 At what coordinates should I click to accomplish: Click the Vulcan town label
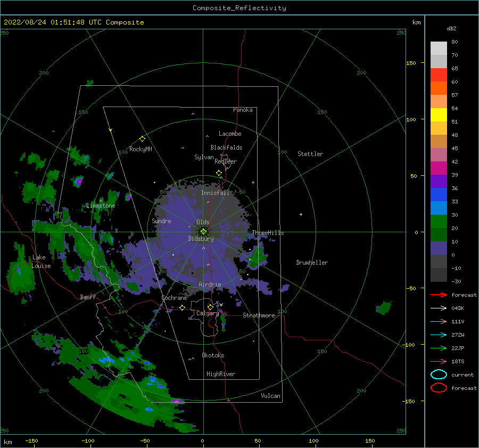click(270, 395)
